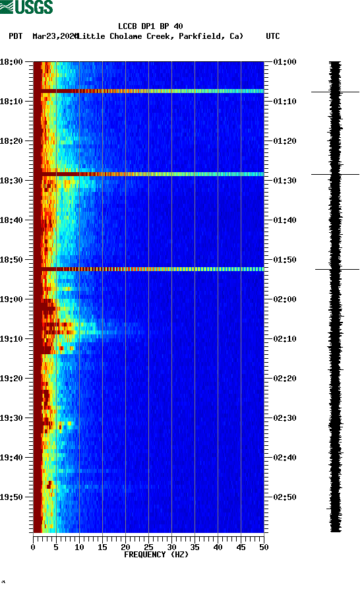
Task: Click the 'PDT' timezone label
Action: 15,36
